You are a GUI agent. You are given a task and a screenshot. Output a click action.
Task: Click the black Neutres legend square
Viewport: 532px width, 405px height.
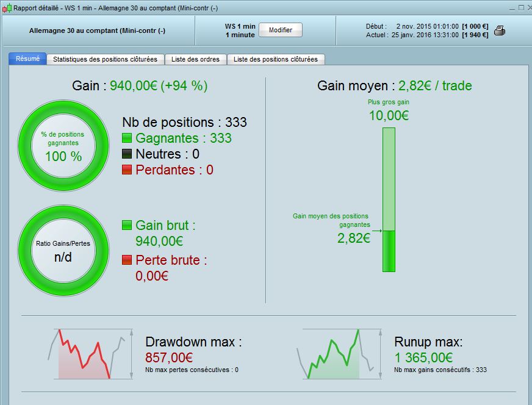[x=127, y=154]
